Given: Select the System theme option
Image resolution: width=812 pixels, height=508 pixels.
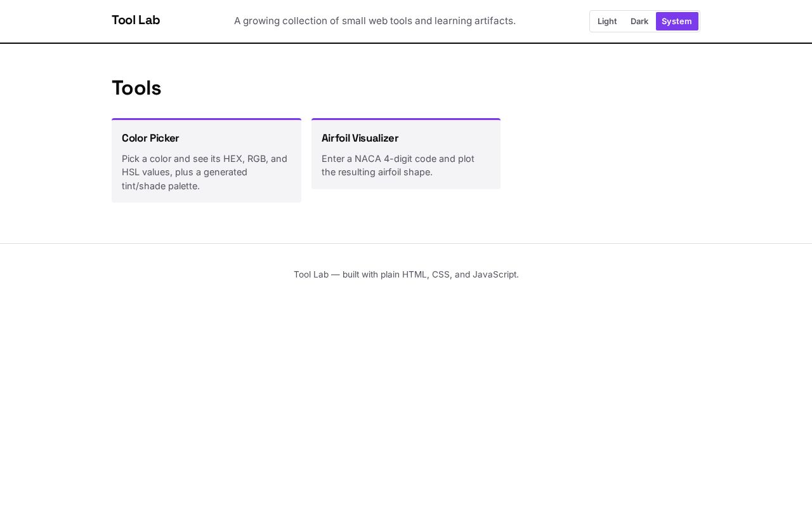Looking at the screenshot, I should pyautogui.click(x=677, y=21).
